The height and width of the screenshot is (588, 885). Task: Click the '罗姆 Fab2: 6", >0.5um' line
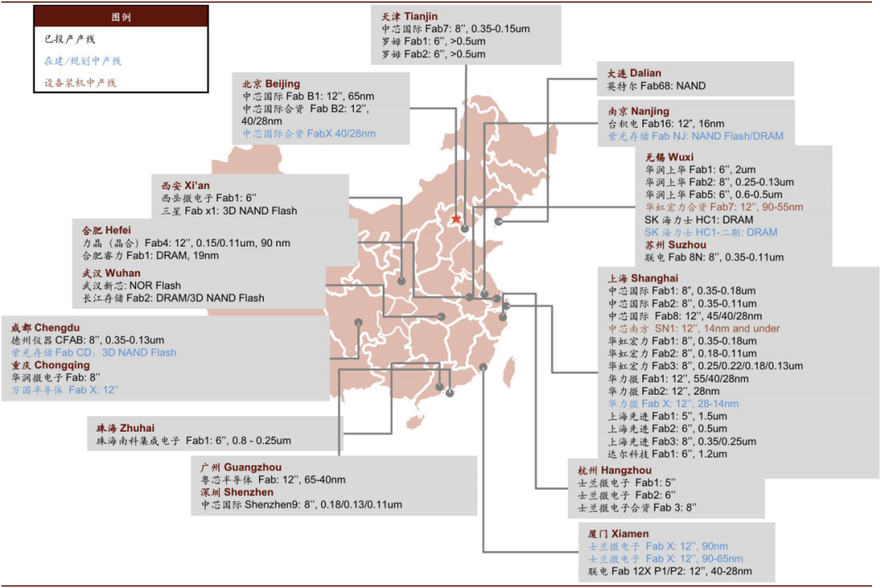click(x=433, y=54)
